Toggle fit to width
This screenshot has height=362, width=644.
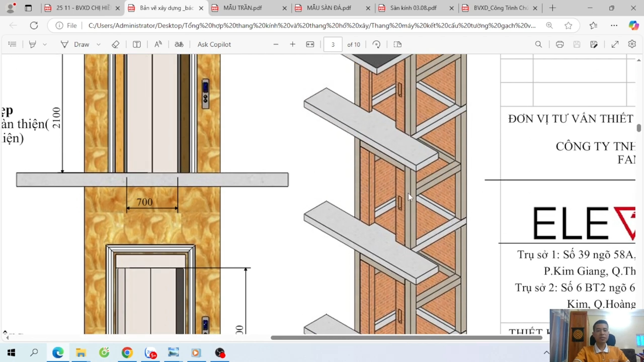[310, 44]
